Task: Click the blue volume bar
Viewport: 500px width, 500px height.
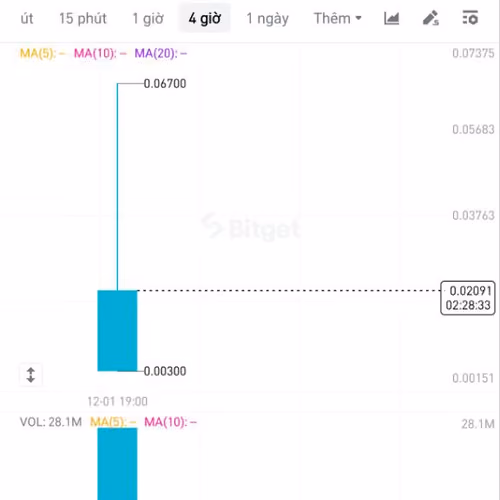Action: point(117,464)
